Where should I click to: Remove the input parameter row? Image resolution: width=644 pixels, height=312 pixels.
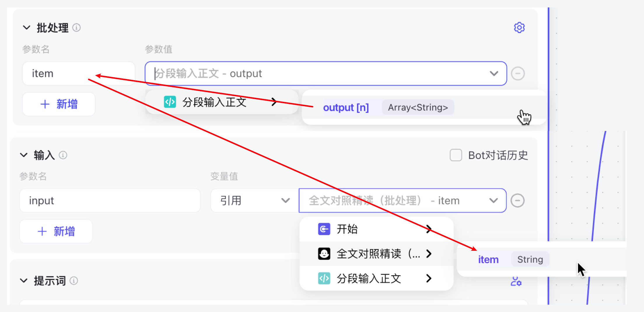(518, 201)
